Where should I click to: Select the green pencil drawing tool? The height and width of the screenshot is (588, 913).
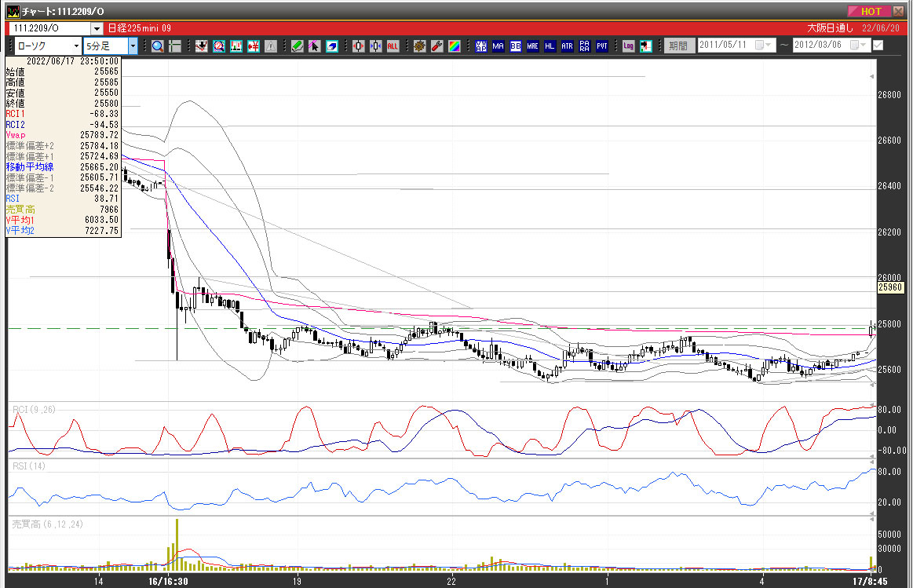coord(297,46)
